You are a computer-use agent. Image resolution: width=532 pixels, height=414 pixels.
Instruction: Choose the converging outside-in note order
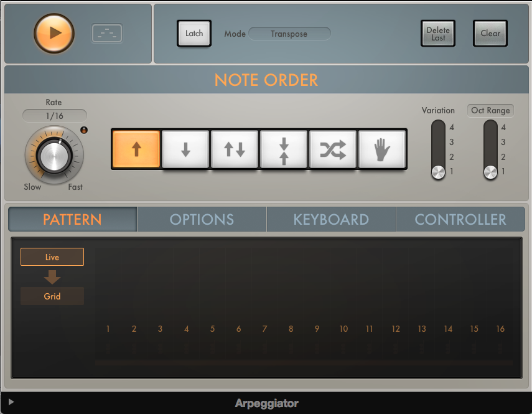(284, 149)
